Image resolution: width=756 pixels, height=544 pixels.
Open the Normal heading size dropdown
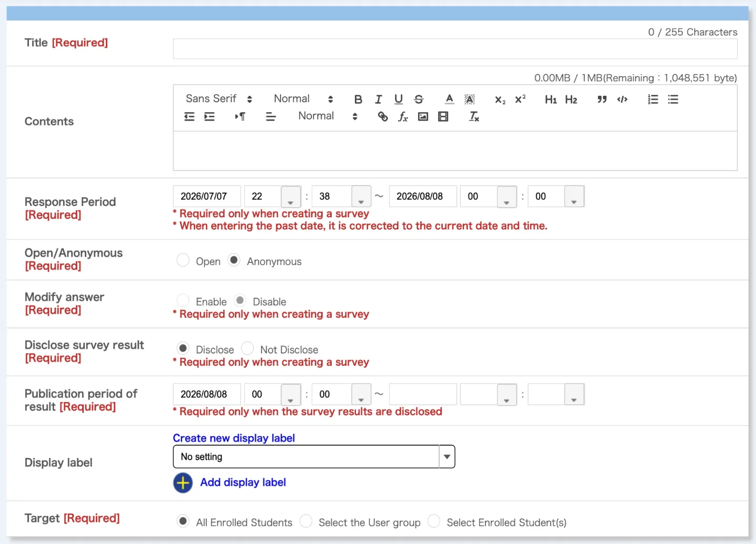(x=304, y=99)
